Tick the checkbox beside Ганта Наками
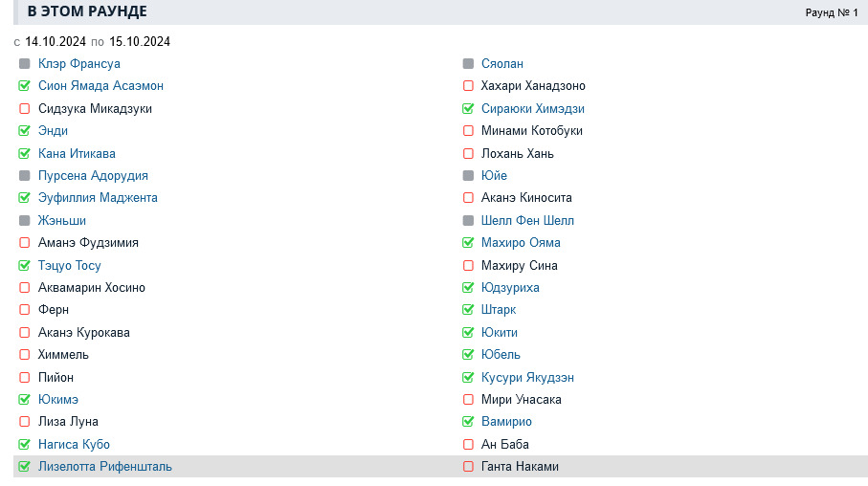 468,467
